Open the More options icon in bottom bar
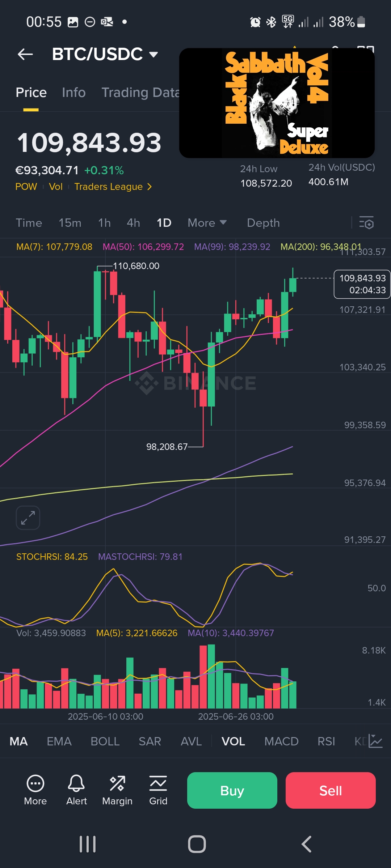This screenshot has height=868, width=391. click(35, 790)
